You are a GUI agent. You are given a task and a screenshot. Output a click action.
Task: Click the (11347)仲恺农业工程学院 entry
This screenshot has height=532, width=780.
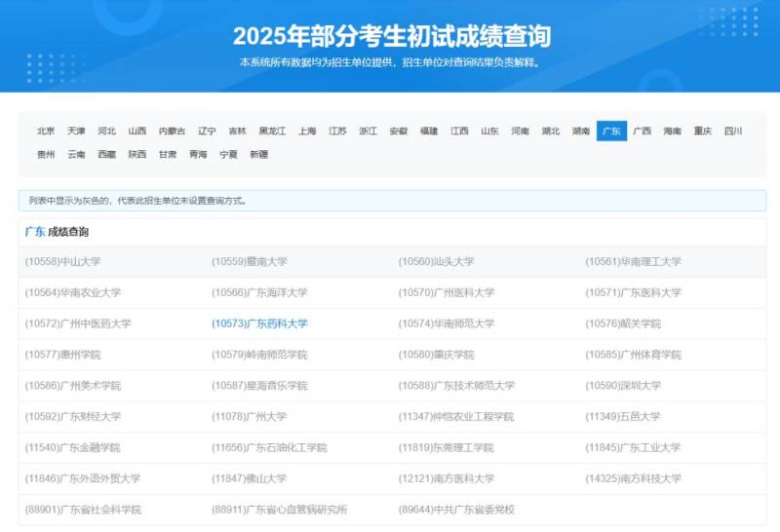pyautogui.click(x=456, y=416)
